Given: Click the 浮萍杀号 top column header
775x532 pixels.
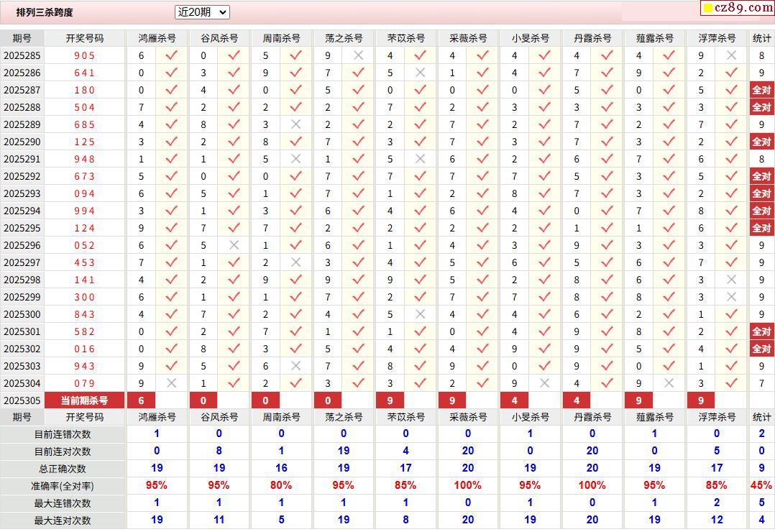Looking at the screenshot, I should (x=717, y=39).
